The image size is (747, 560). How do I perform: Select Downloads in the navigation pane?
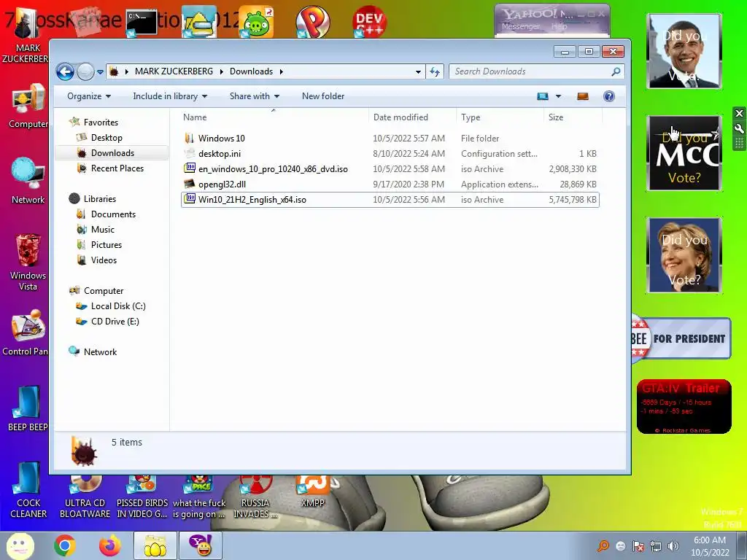(x=112, y=153)
